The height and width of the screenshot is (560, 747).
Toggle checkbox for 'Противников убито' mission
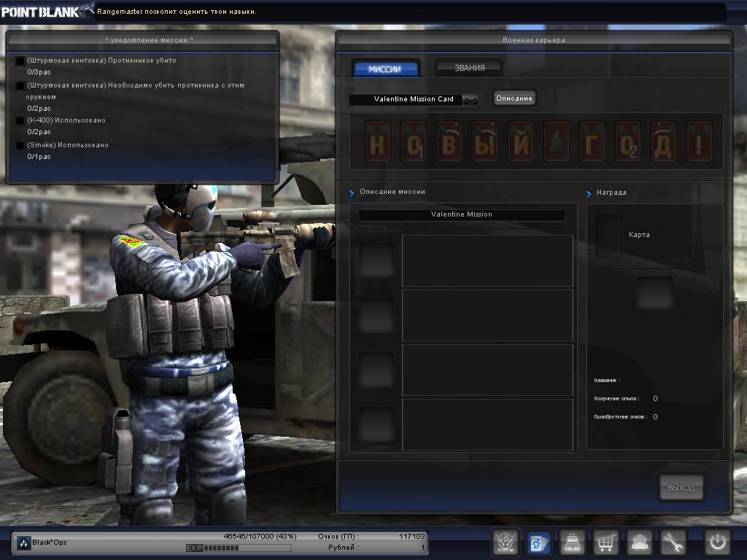coord(20,61)
